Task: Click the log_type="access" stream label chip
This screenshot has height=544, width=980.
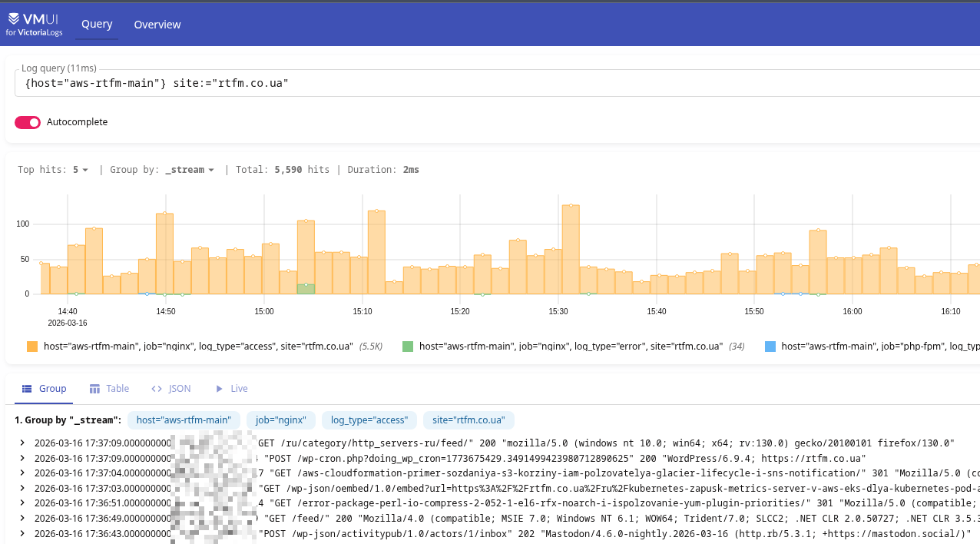Action: [x=369, y=420]
